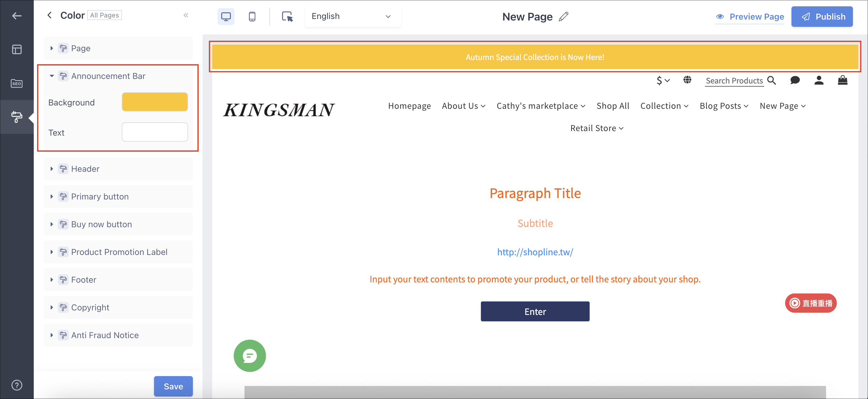This screenshot has height=399, width=868.
Task: Switch to desktop preview mode
Action: click(226, 16)
